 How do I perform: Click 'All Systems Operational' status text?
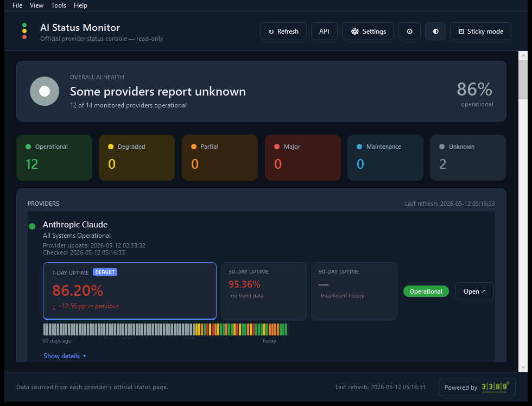77,236
